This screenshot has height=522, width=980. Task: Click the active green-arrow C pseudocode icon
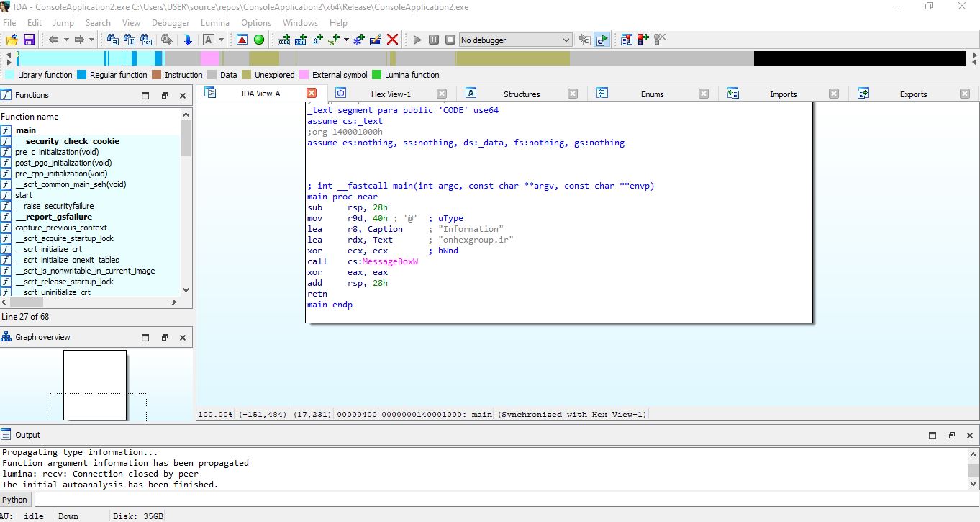(602, 40)
